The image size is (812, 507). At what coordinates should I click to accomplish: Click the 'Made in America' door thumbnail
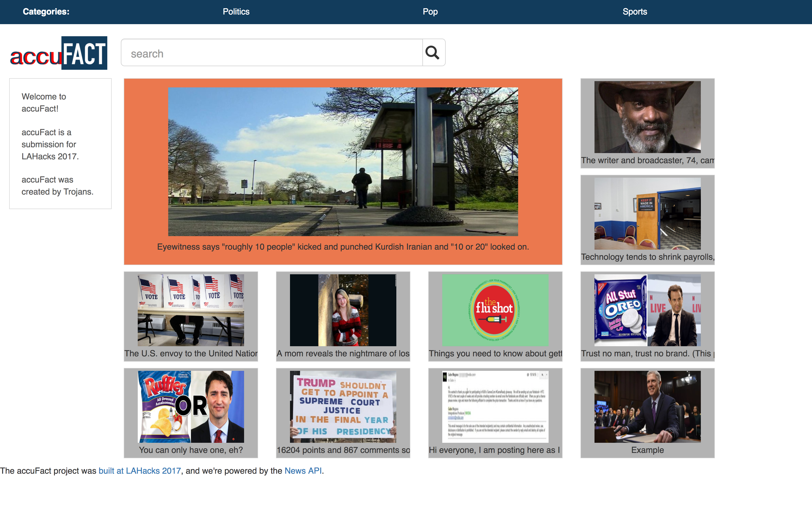pos(647,213)
